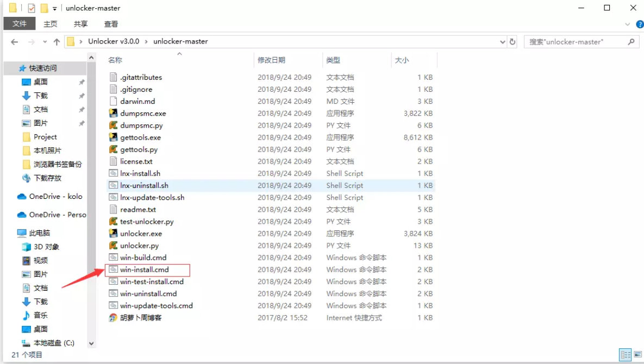Image resolution: width=644 pixels, height=364 pixels.
Task: Click the search magnifier icon
Action: (632, 41)
